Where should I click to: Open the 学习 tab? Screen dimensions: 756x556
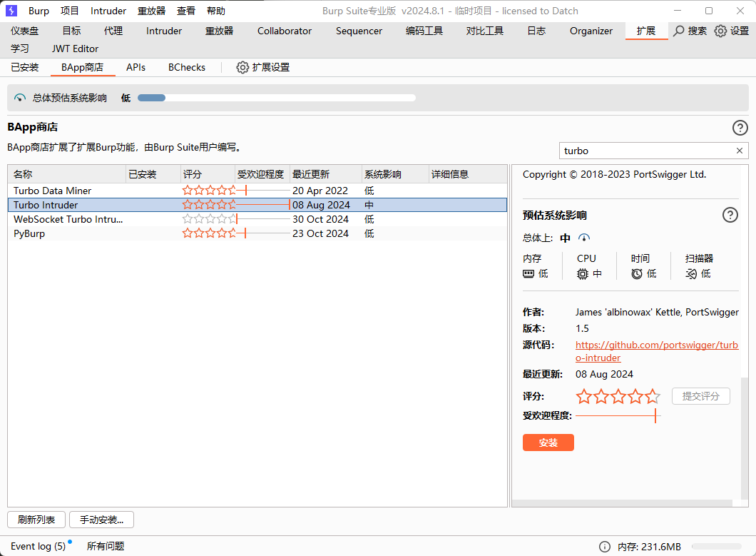(20, 49)
